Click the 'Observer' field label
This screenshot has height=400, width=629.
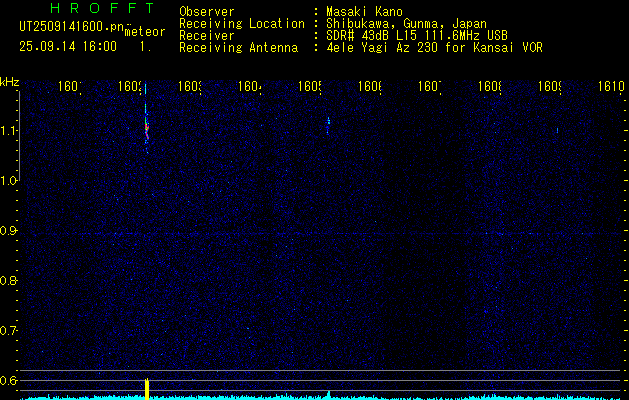click(x=207, y=12)
